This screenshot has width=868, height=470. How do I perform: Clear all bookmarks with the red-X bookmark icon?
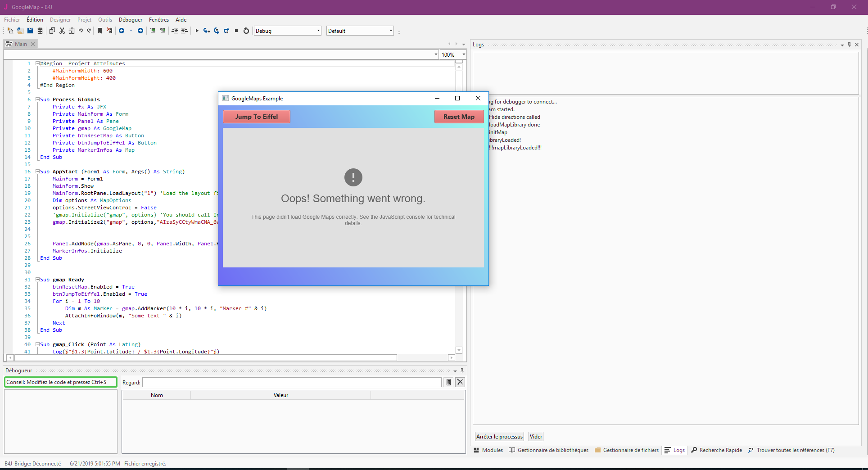[x=109, y=31]
